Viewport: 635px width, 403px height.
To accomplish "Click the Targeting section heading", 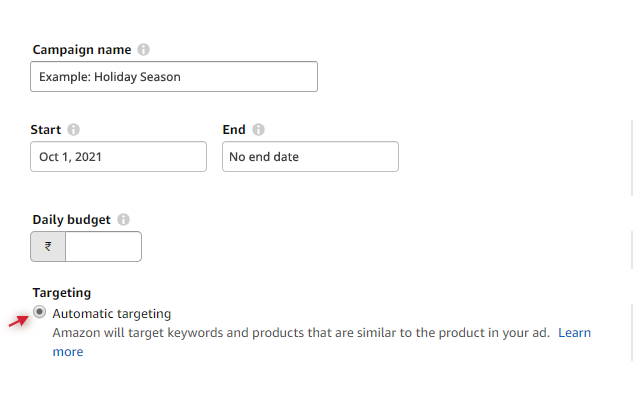I will pyautogui.click(x=62, y=293).
